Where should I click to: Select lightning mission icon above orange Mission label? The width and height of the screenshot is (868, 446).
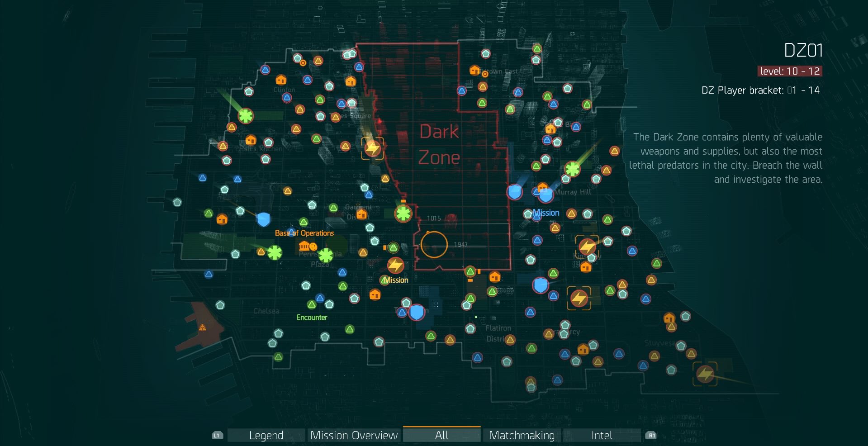coord(396,266)
